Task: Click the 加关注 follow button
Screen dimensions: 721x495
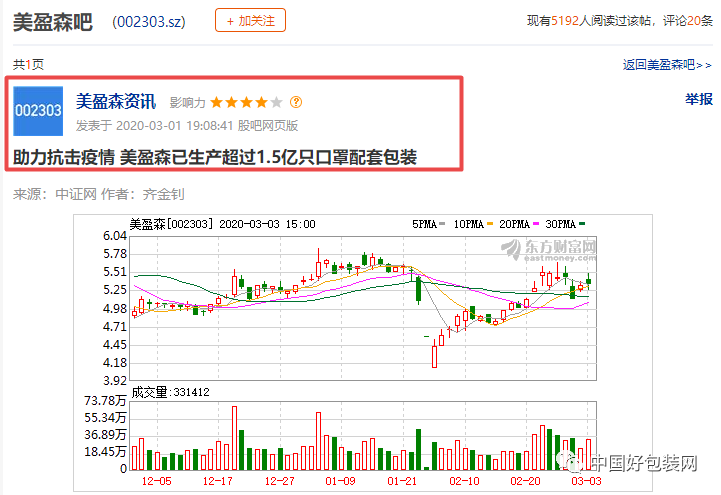Action: click(250, 20)
